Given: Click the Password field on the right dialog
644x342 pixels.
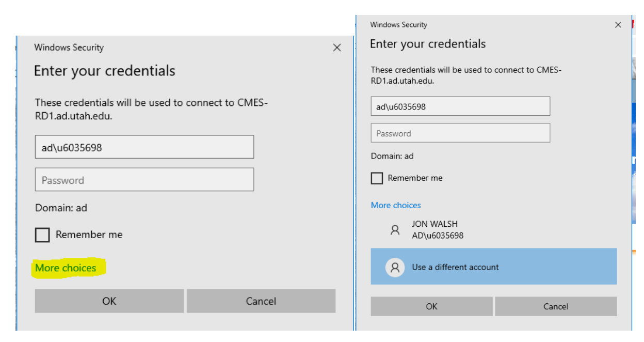Looking at the screenshot, I should coord(460,133).
